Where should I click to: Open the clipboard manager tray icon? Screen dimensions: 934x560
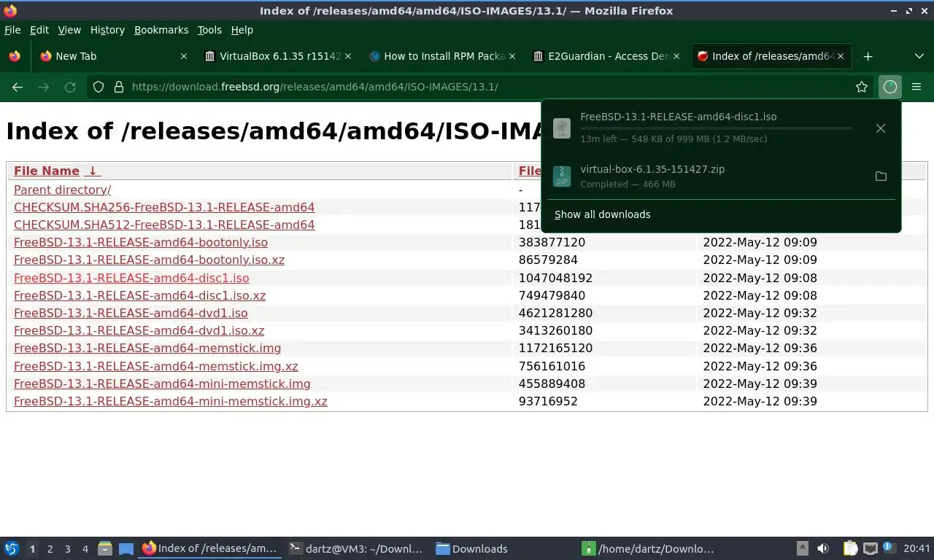click(850, 548)
